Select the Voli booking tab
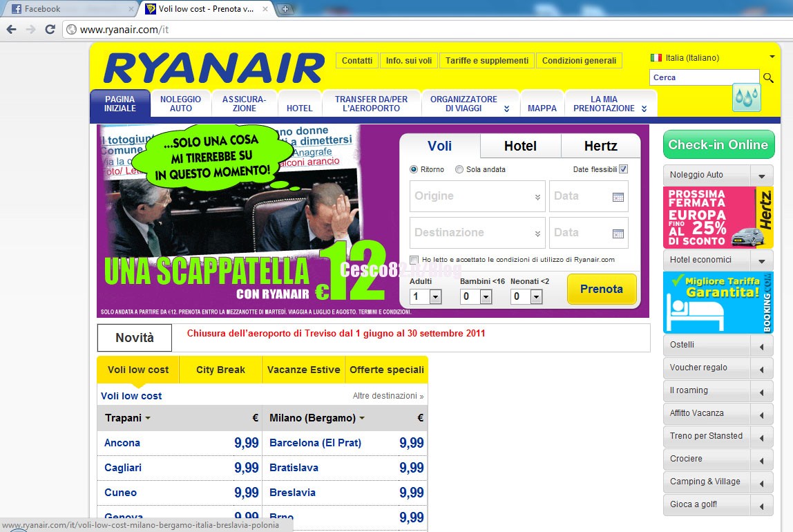 [x=439, y=146]
